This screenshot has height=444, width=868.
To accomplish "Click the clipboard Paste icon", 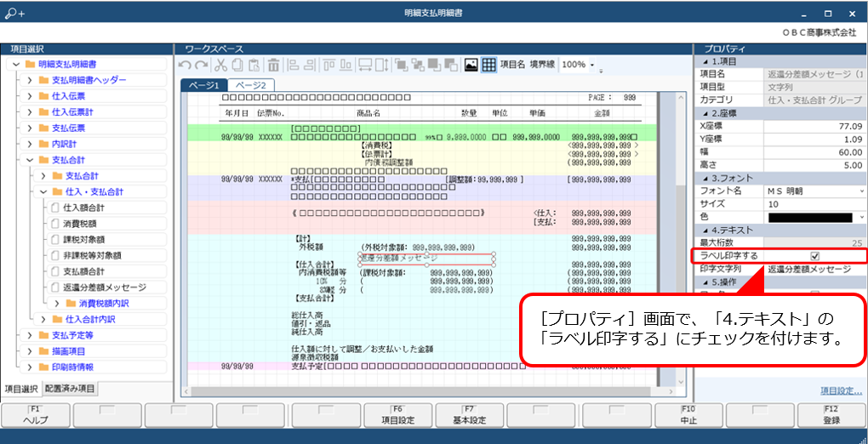I will coord(254,65).
